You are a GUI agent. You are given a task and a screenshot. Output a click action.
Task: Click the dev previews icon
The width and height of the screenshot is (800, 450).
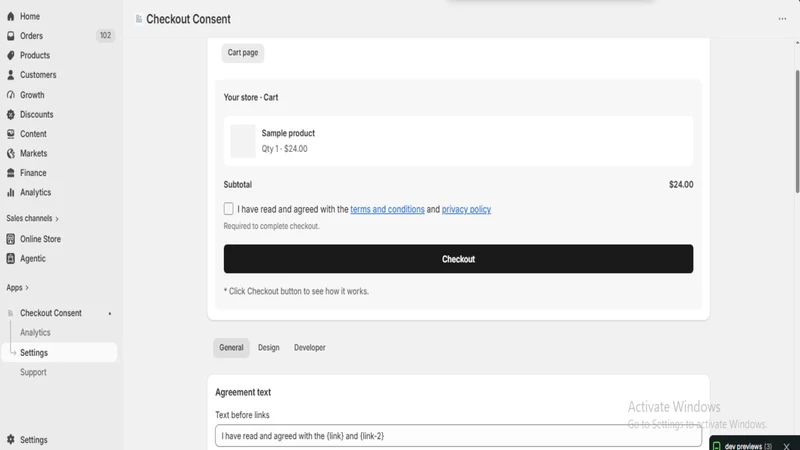[717, 446]
